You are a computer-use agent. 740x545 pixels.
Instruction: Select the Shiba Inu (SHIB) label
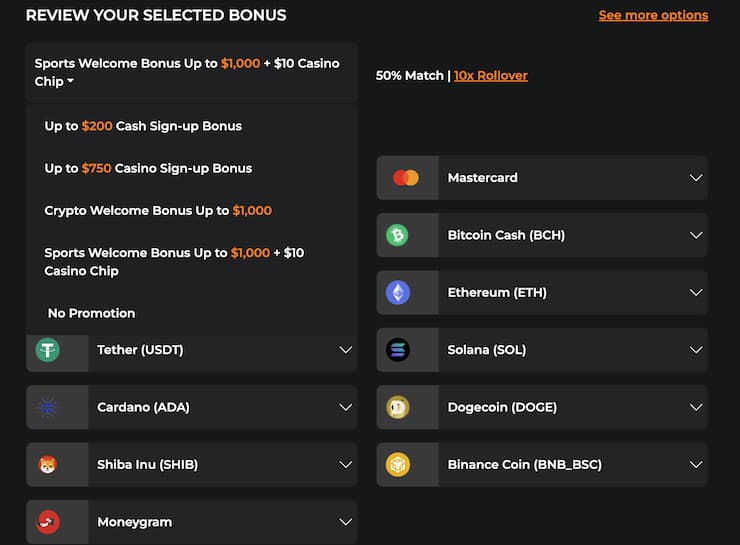click(147, 465)
